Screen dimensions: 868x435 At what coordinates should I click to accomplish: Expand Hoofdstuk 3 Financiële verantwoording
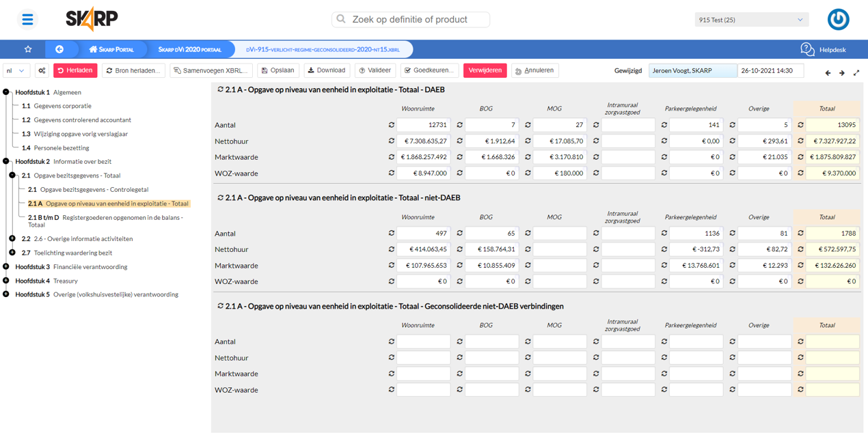click(6, 266)
